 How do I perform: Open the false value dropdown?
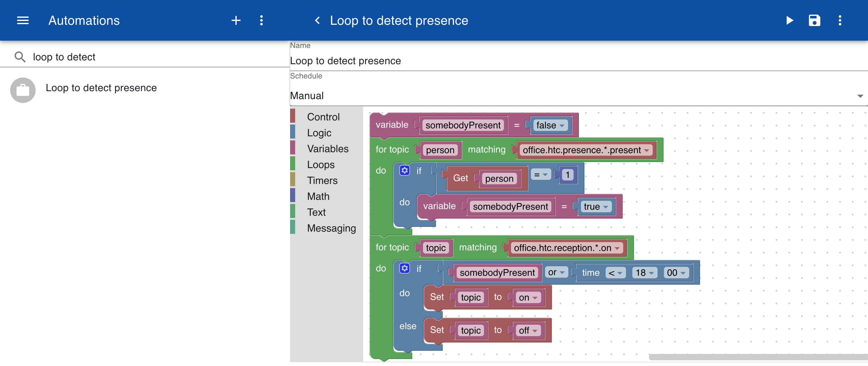550,125
